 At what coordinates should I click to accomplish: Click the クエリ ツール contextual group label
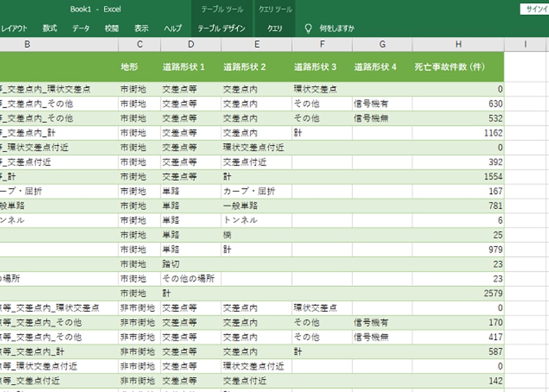tap(275, 10)
